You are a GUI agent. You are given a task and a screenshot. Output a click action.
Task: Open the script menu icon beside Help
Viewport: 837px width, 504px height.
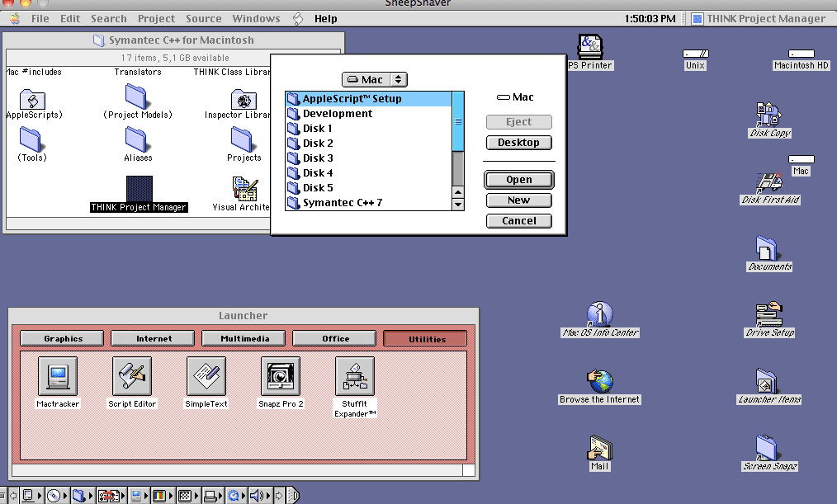click(x=297, y=19)
